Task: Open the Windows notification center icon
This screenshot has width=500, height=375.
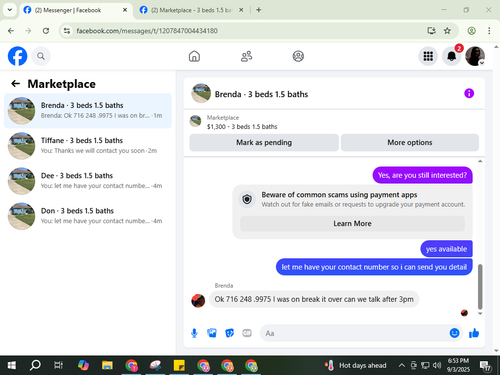Action: coord(485,366)
